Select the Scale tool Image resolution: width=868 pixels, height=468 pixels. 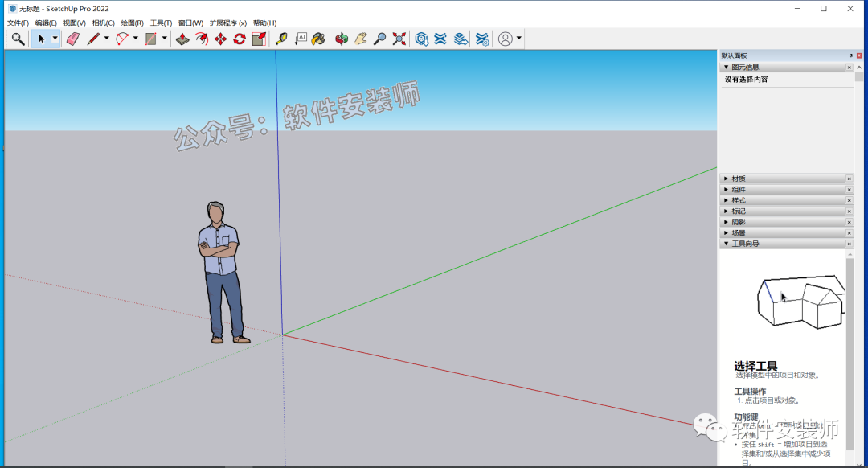259,39
